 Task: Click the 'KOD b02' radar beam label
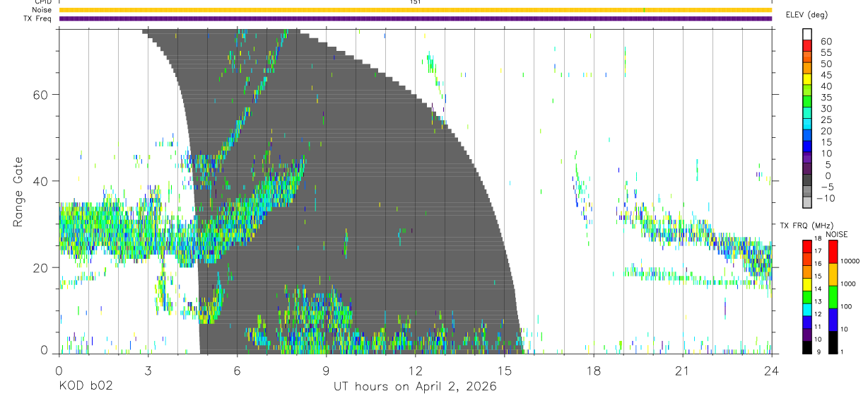click(x=86, y=387)
